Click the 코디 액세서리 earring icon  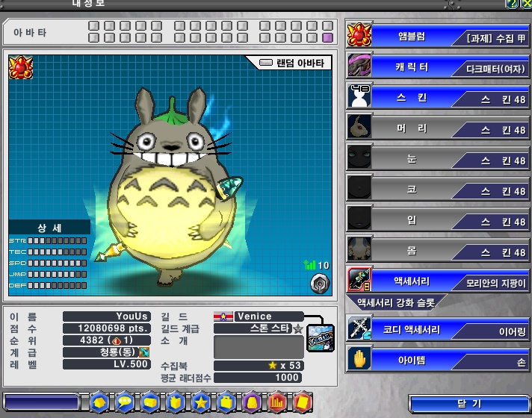tap(359, 328)
